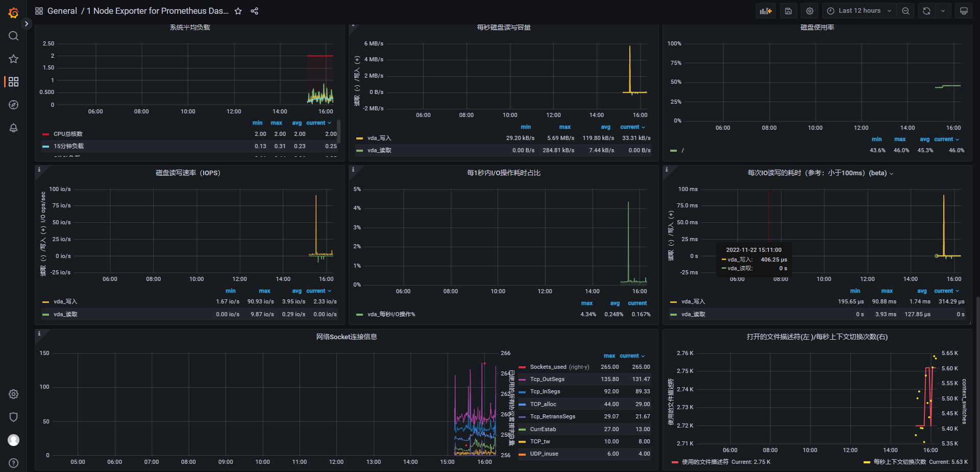Sort IOPS legend by current
The width and height of the screenshot is (980, 472).
pyautogui.click(x=318, y=291)
